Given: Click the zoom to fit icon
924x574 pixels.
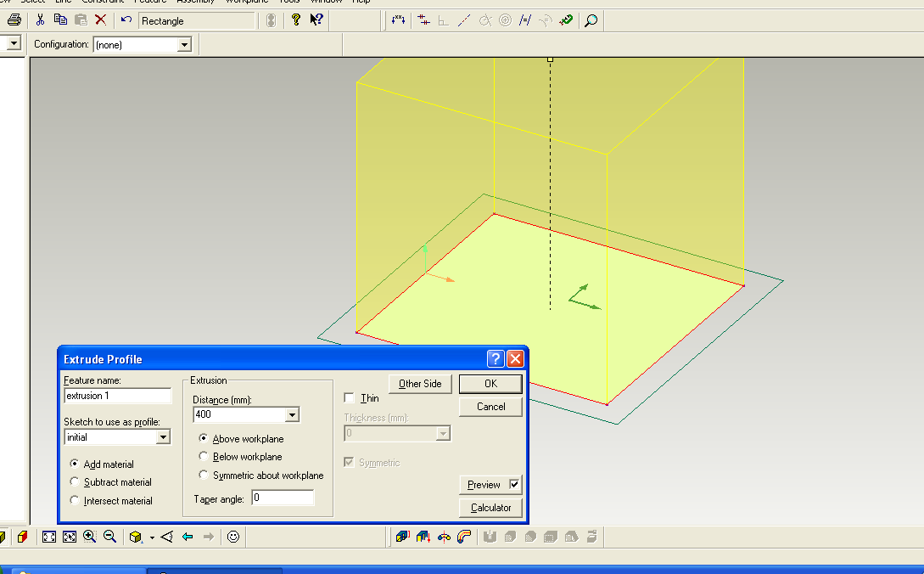Looking at the screenshot, I should (49, 537).
